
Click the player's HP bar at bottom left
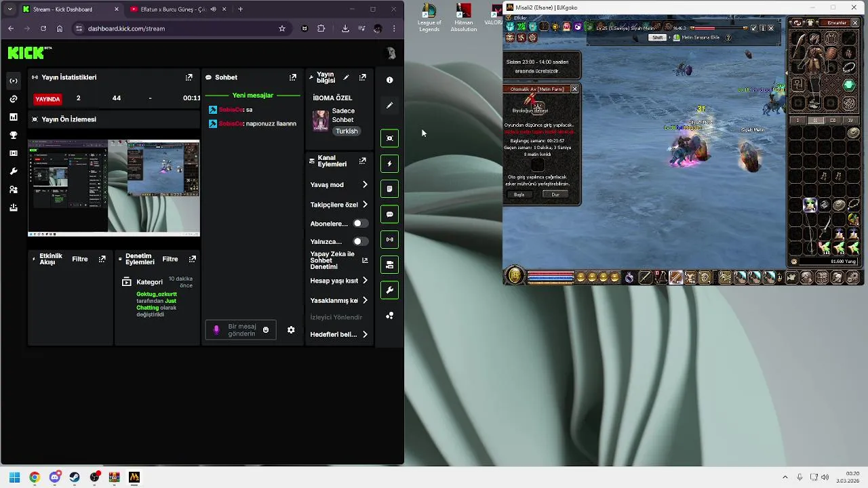click(550, 274)
